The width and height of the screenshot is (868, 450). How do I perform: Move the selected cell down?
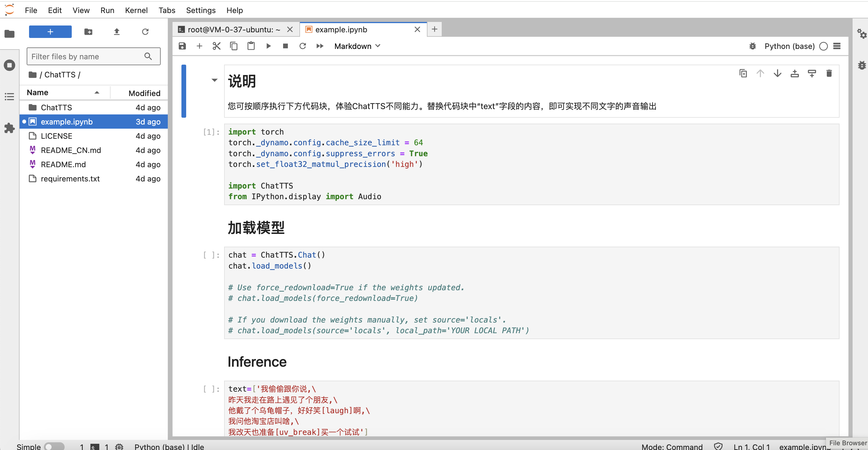tap(777, 73)
